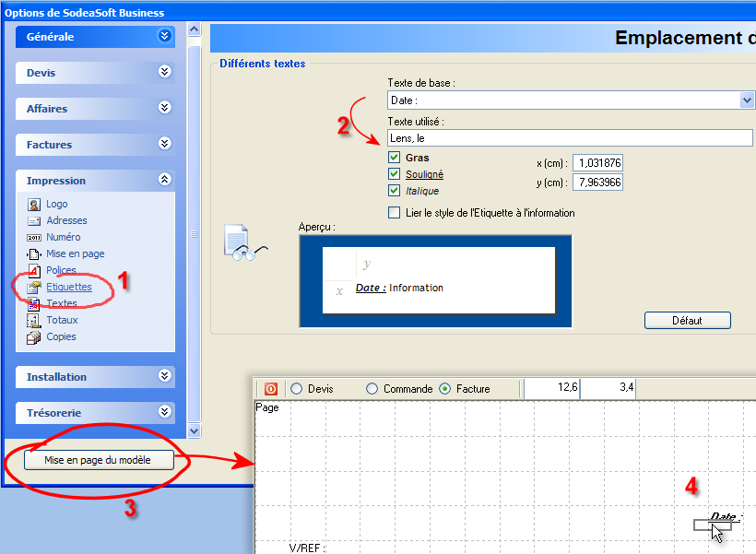Toggle the Gras checkbox
The image size is (756, 554).
pos(394,158)
